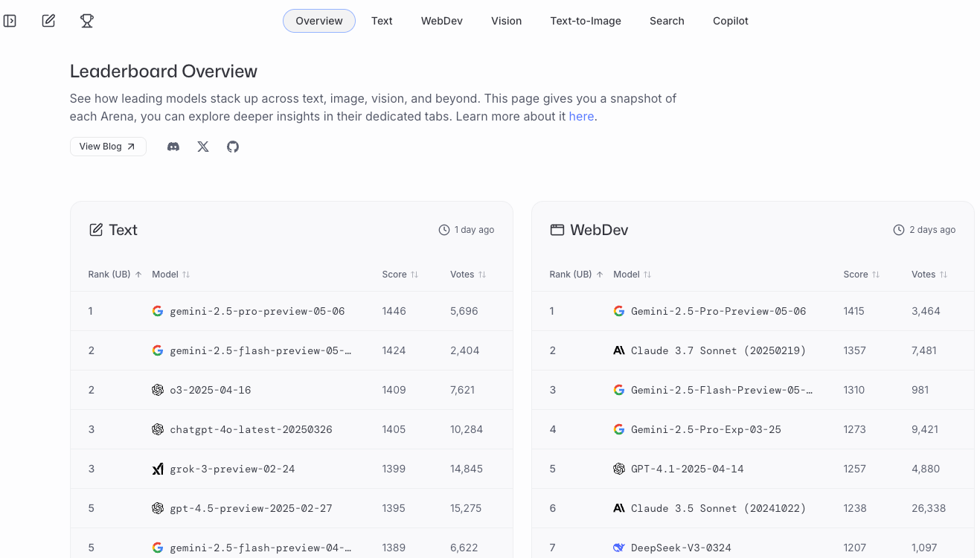
Task: Go to the Copilot tab
Action: coord(731,21)
